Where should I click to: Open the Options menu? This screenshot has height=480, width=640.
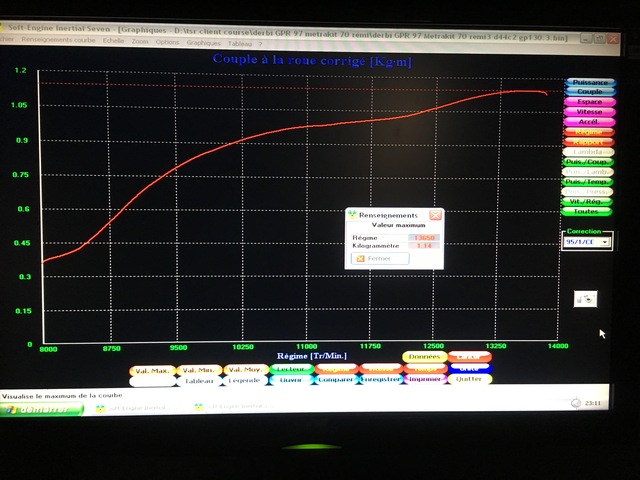167,42
